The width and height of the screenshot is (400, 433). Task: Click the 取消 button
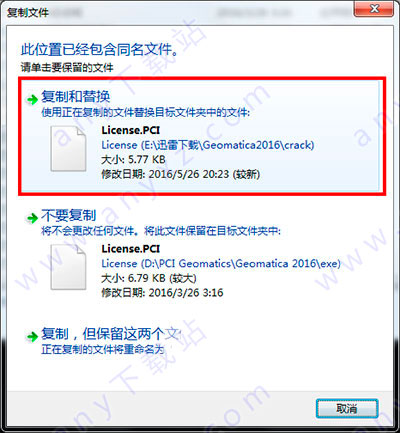tap(347, 408)
